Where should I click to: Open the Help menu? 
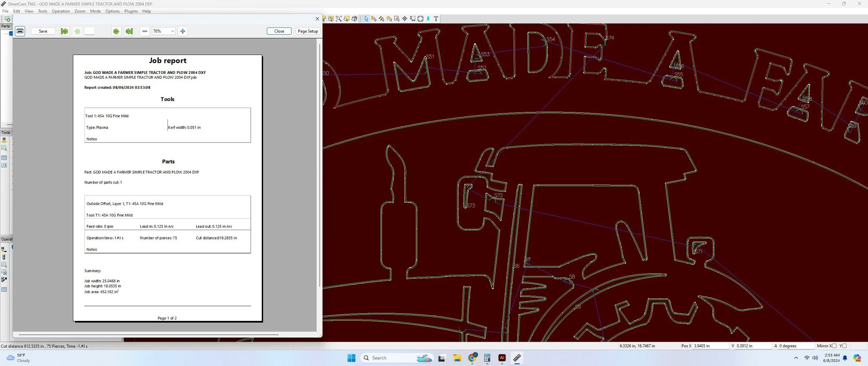pos(147,11)
